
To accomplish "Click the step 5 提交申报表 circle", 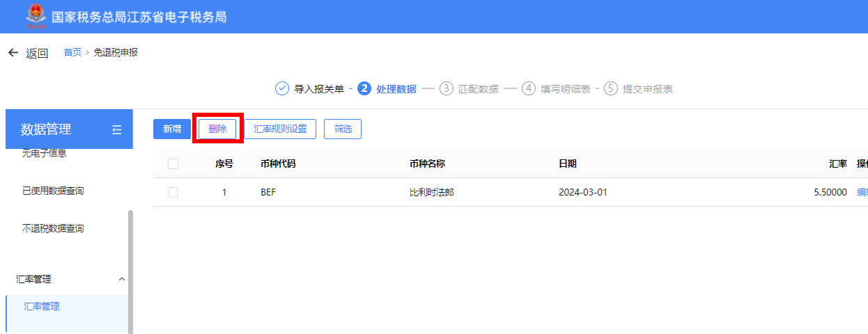I will pos(611,88).
